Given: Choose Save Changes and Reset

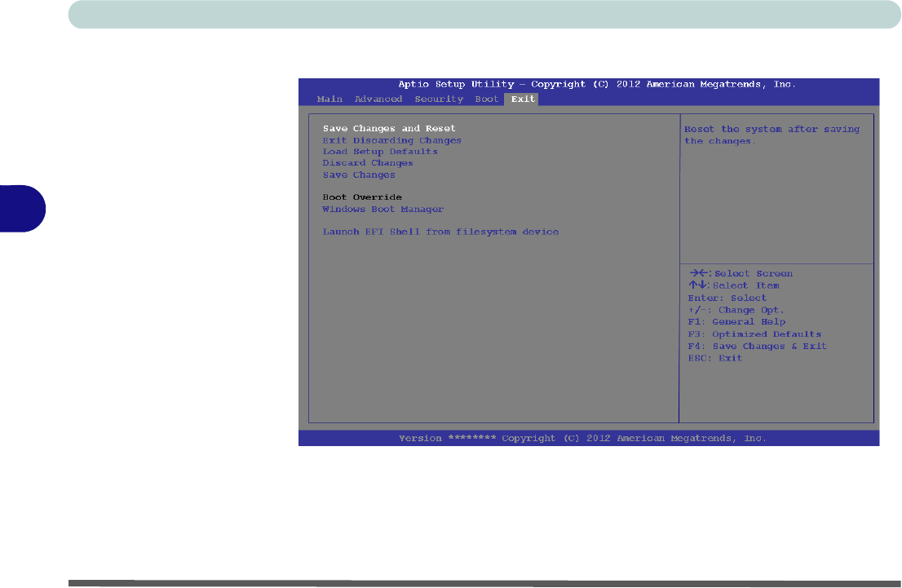Looking at the screenshot, I should 389,128.
